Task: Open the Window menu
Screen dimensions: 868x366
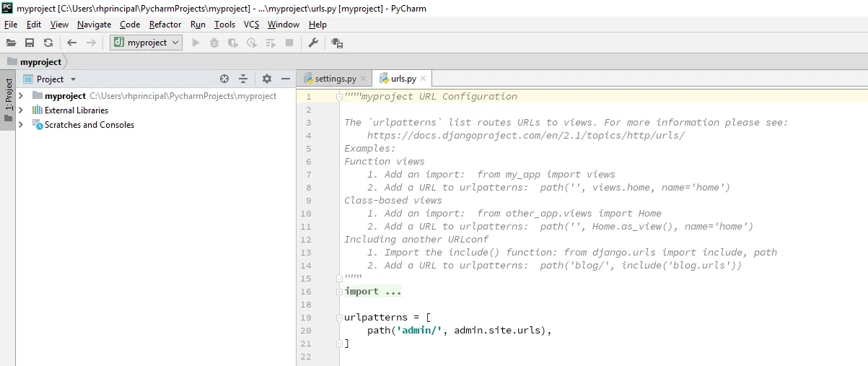Action: point(284,25)
